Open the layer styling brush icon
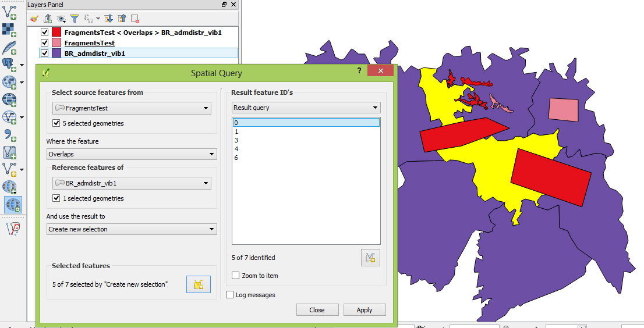 pyautogui.click(x=34, y=19)
